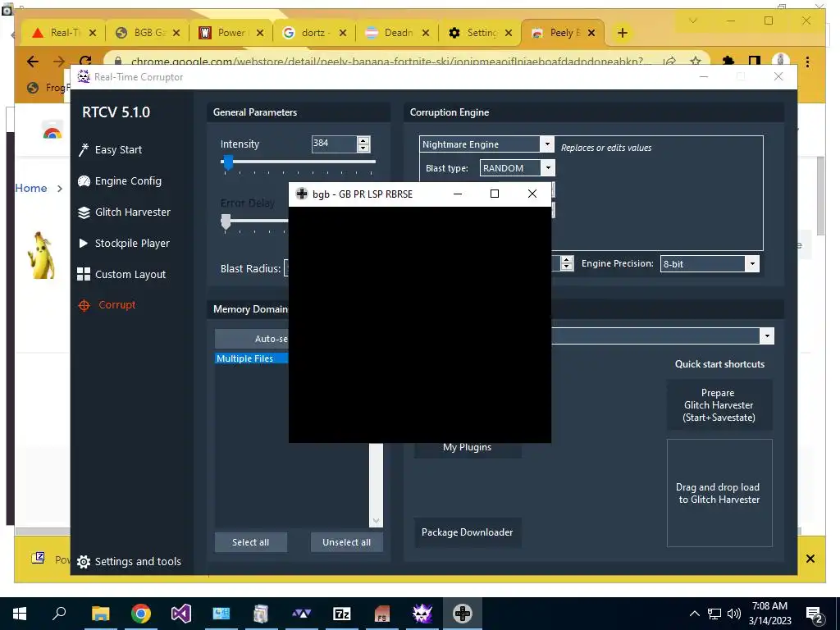The width and height of the screenshot is (840, 630).
Task: Select the Multiple Files memory domain
Action: pos(252,358)
